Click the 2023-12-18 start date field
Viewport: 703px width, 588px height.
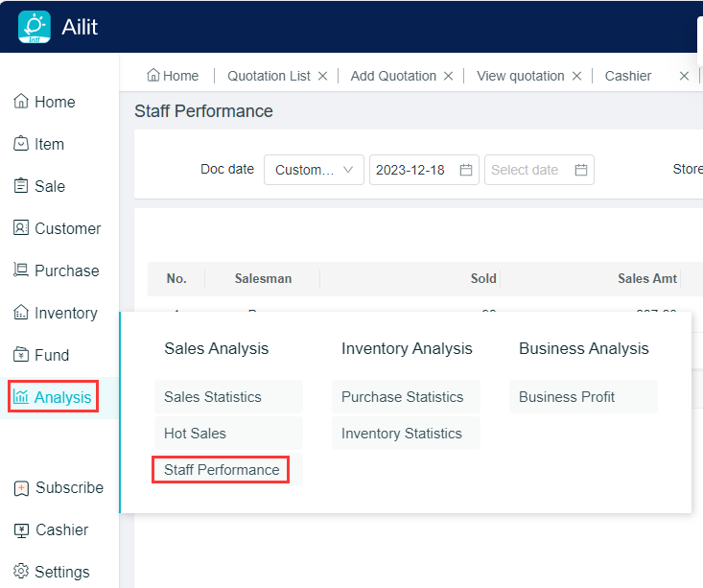(423, 170)
